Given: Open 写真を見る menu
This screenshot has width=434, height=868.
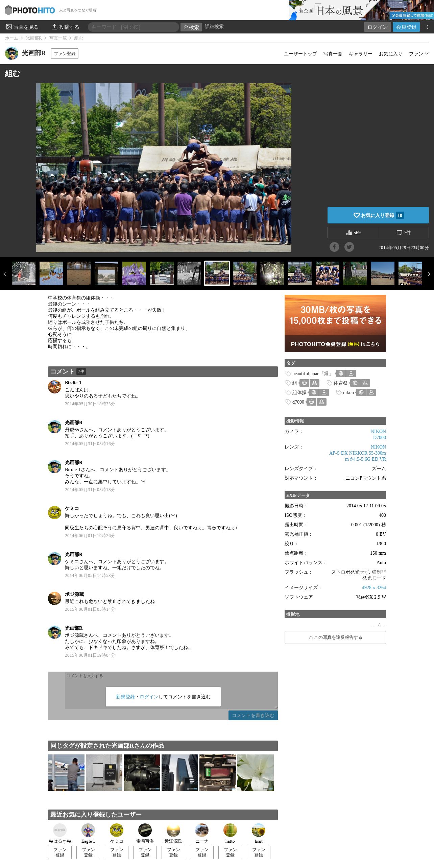Looking at the screenshot, I should click(x=22, y=27).
